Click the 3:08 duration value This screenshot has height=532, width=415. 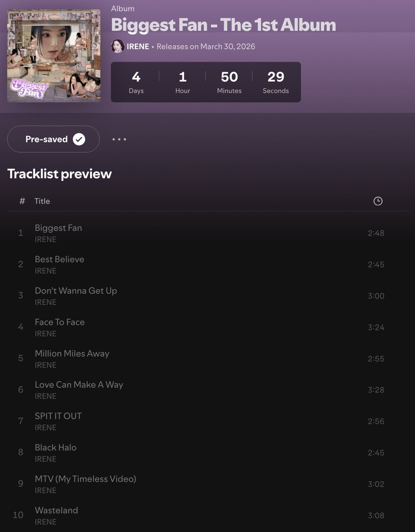(376, 516)
